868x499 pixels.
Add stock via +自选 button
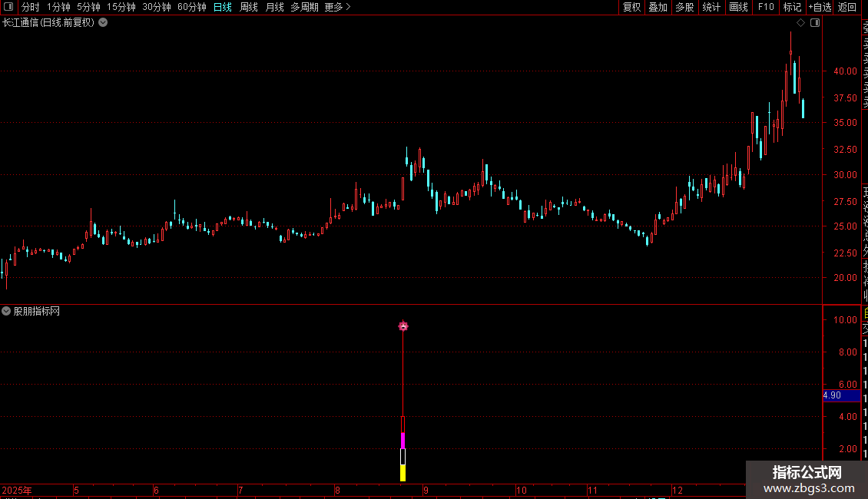(820, 7)
